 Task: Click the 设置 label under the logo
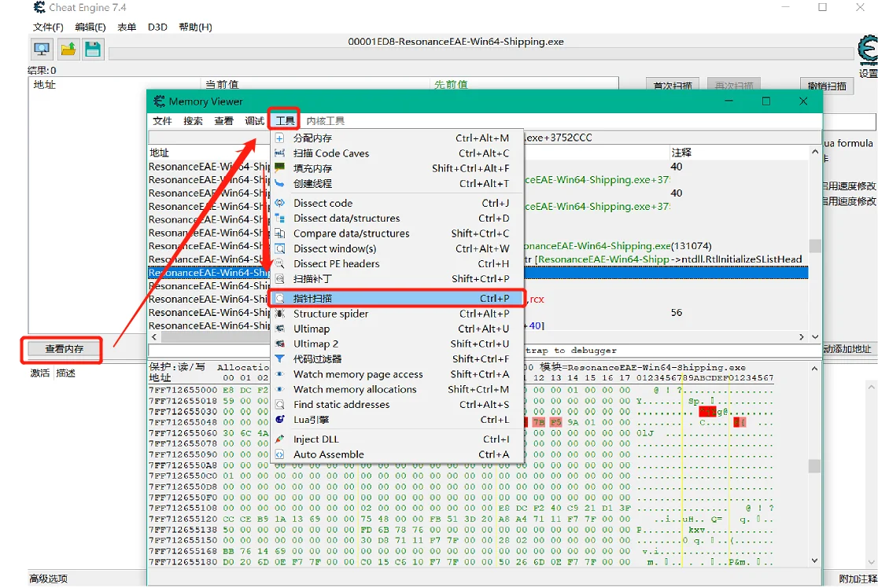(869, 73)
